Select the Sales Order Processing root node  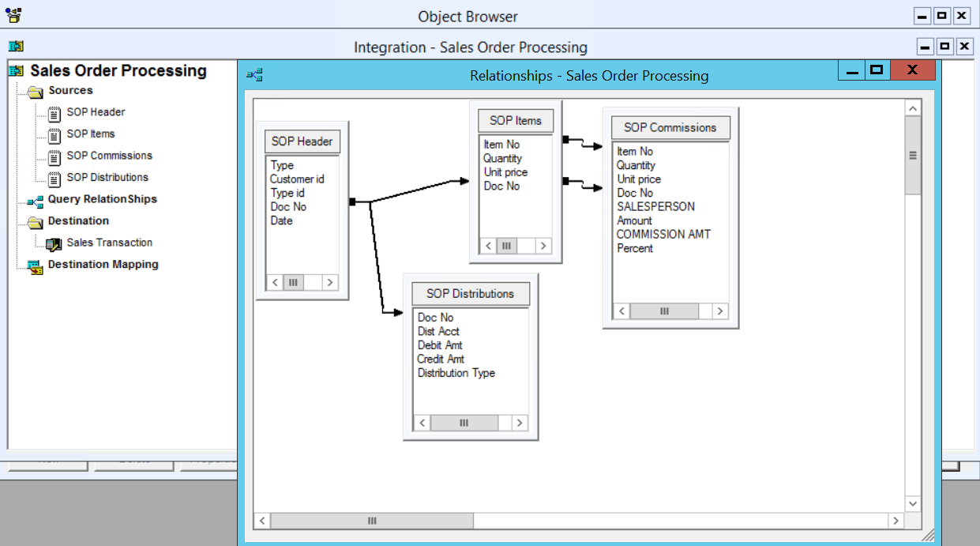118,71
